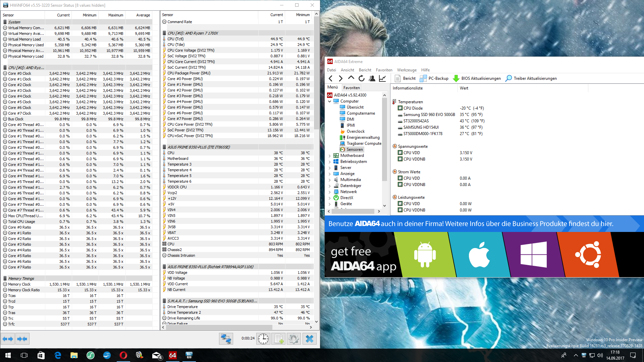Expand the Datenträger node
The image size is (644, 362).
(329, 186)
